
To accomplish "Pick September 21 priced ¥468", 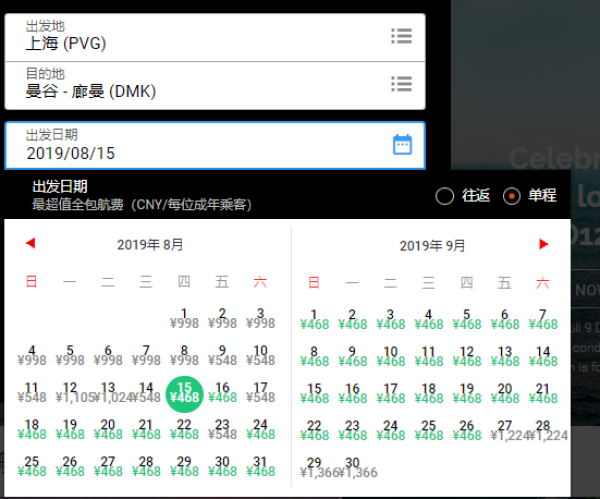I will click(543, 394).
